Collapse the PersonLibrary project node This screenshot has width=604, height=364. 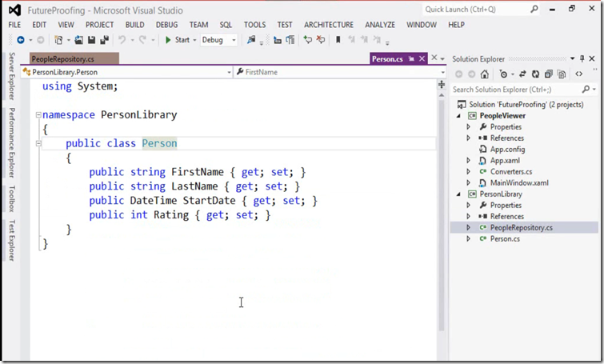coord(458,194)
